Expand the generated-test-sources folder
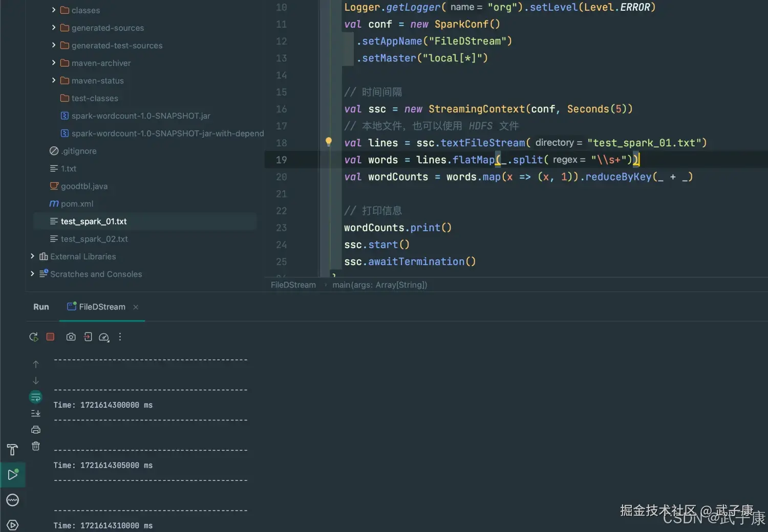 [53, 45]
